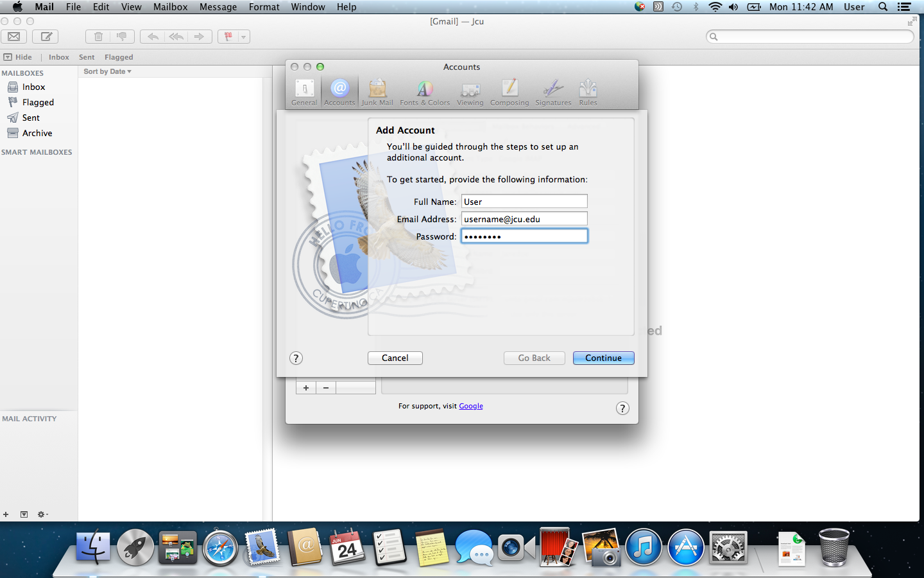Click the Reply All toolbar icon
924x578 pixels.
pyautogui.click(x=176, y=37)
